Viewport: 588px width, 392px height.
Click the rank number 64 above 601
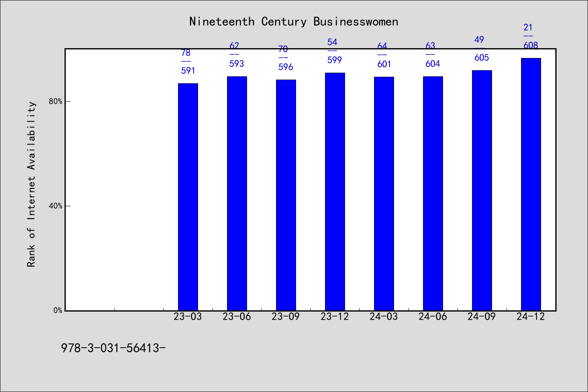(382, 46)
